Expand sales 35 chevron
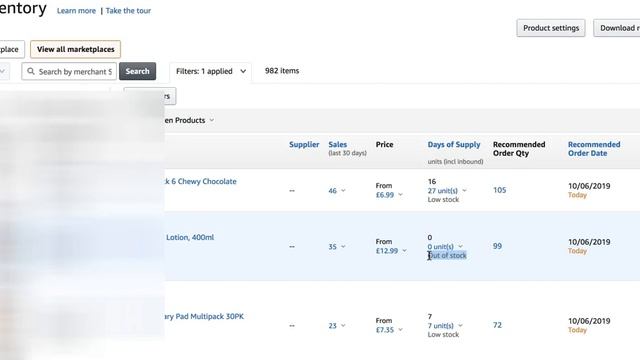640x360 pixels. click(x=343, y=247)
